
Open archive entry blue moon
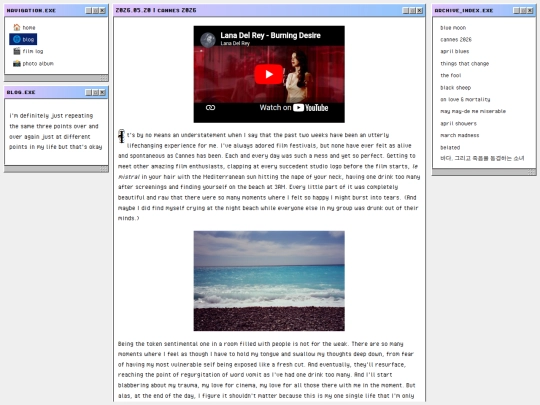pyautogui.click(x=453, y=28)
